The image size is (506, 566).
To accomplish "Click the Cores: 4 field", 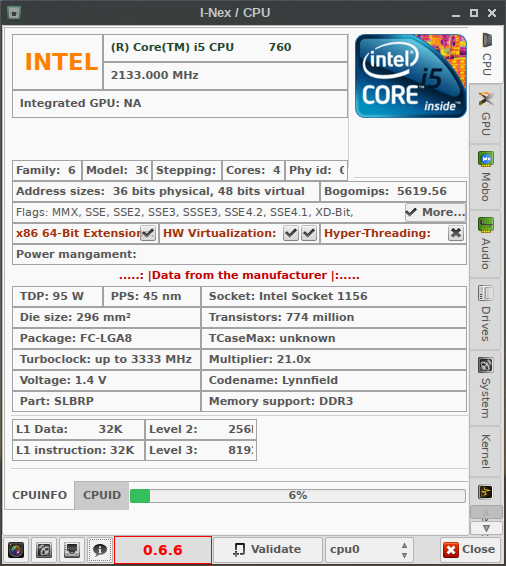I will [253, 170].
